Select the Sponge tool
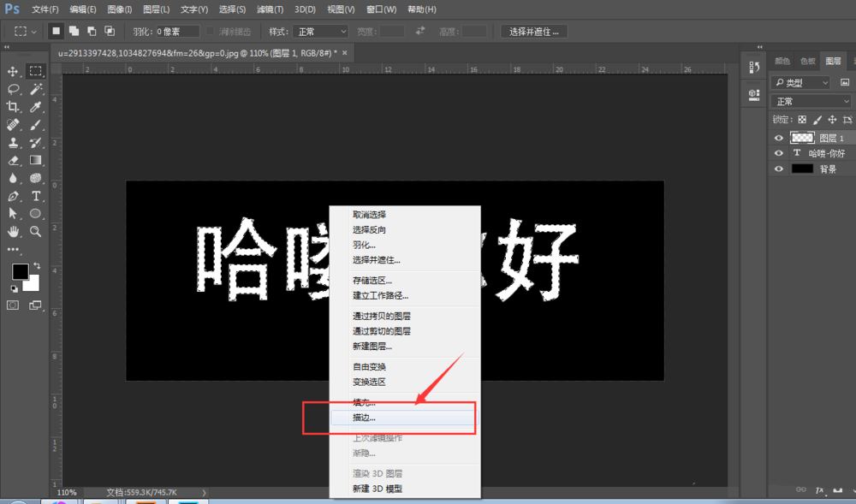Image resolution: width=856 pixels, height=504 pixels. click(35, 178)
